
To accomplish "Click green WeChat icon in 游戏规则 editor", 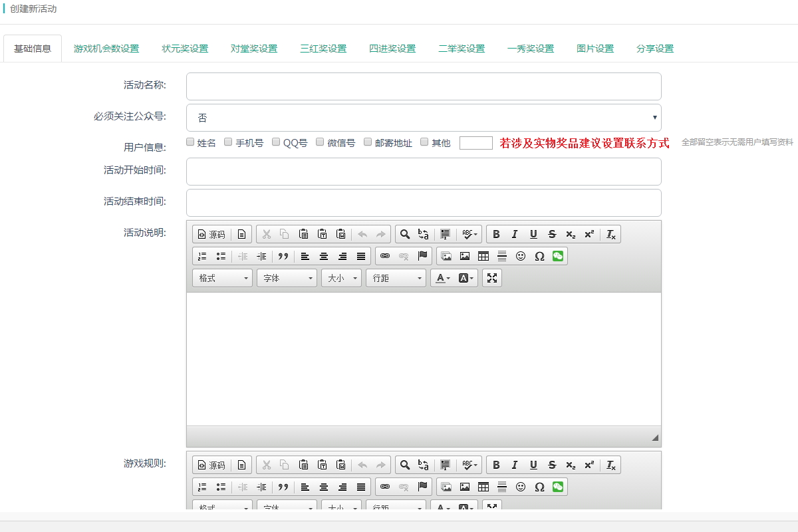I will [558, 487].
